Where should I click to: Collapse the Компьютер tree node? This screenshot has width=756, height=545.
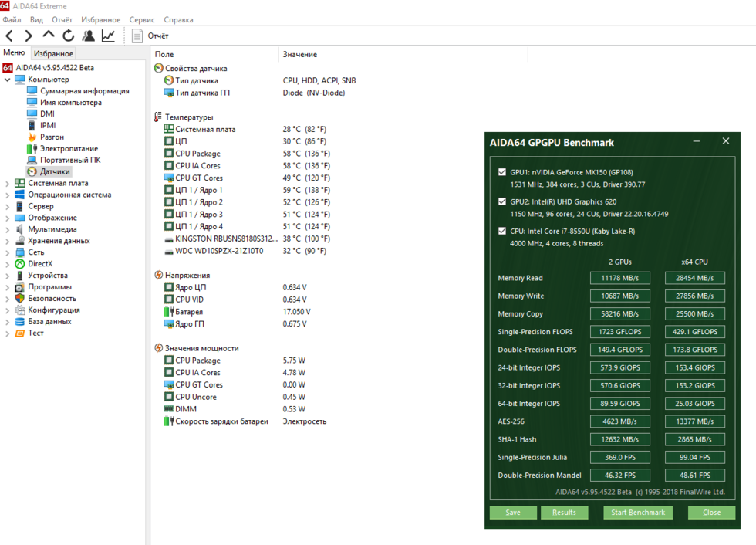[8, 80]
